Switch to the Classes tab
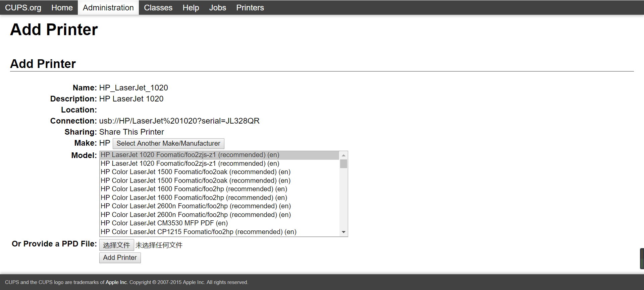The width and height of the screenshot is (644, 290). (158, 8)
